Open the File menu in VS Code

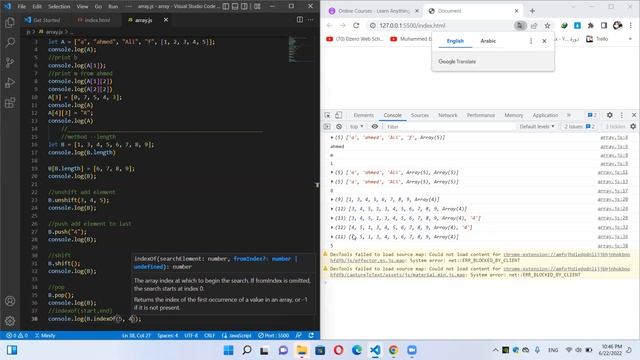(x=22, y=6)
